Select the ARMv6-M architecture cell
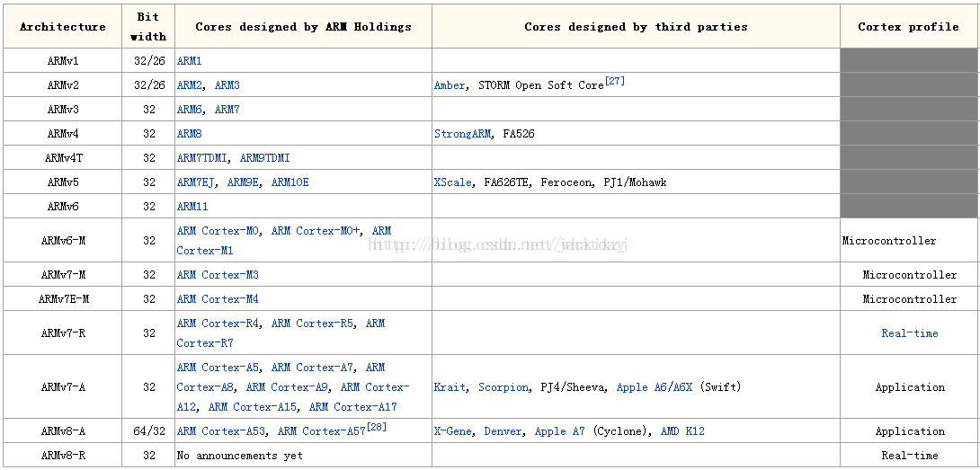The width and height of the screenshot is (980, 470). point(63,240)
